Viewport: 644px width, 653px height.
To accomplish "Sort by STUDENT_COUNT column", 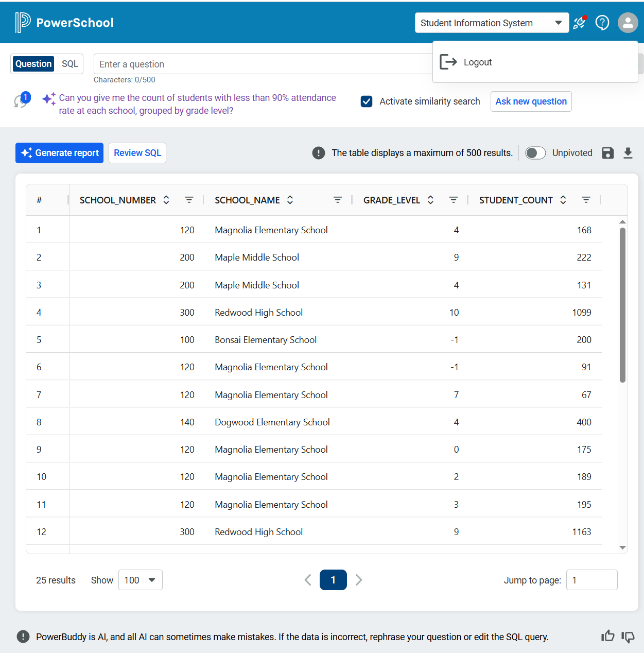I will point(563,200).
